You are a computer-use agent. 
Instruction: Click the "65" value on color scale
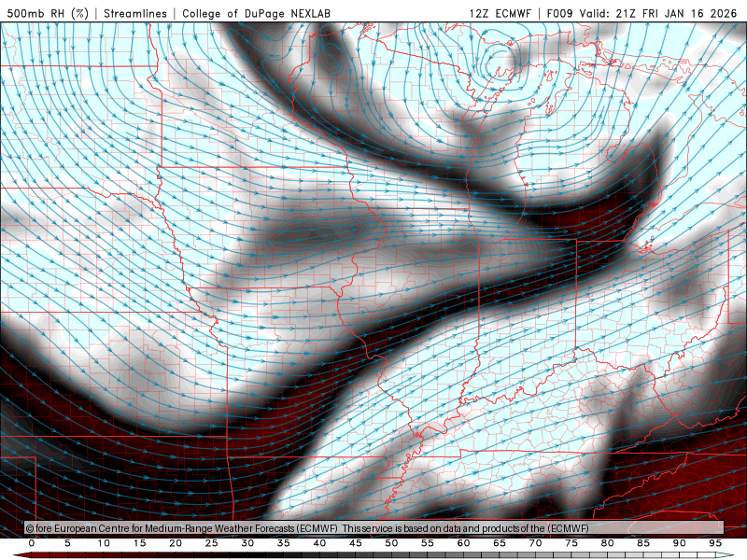coord(500,543)
